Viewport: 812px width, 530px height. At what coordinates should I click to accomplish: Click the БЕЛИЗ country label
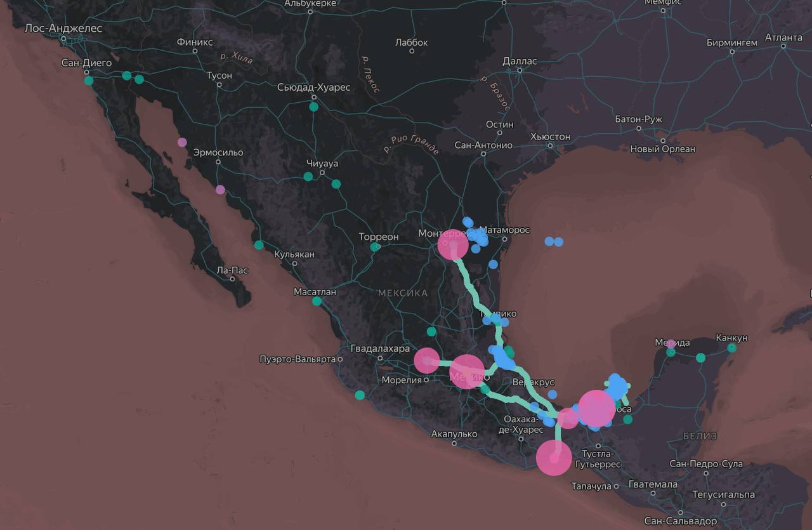coord(700,436)
